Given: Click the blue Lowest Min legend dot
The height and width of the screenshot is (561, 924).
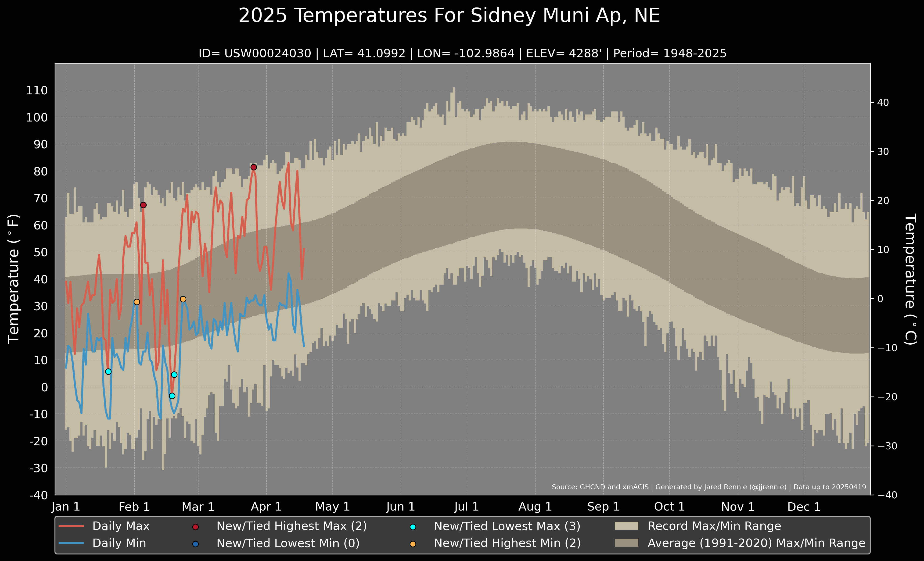Looking at the screenshot, I should tap(195, 544).
